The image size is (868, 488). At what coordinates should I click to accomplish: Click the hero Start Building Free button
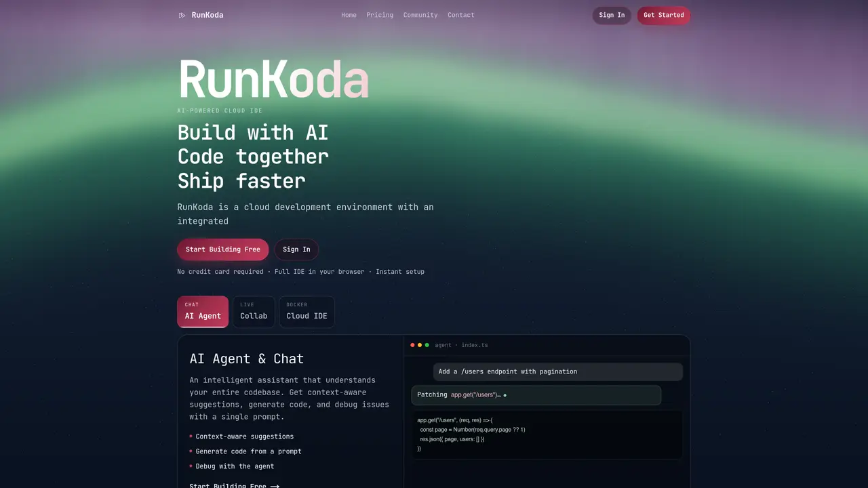point(223,249)
